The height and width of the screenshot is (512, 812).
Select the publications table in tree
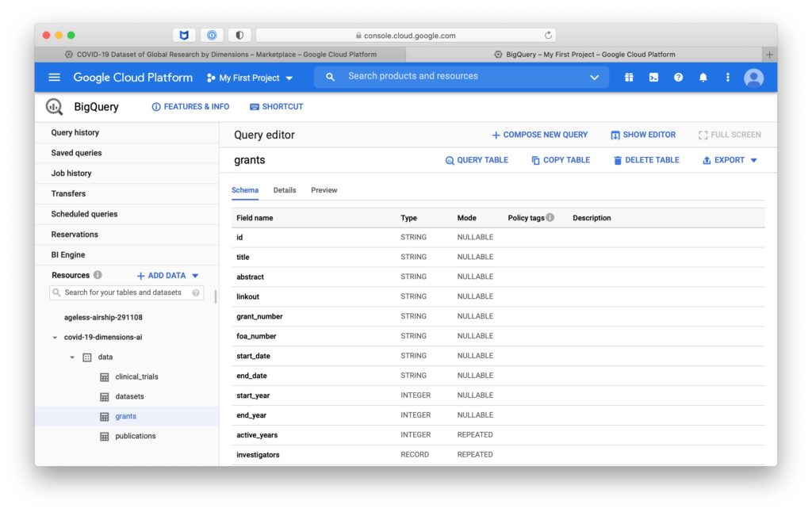136,436
